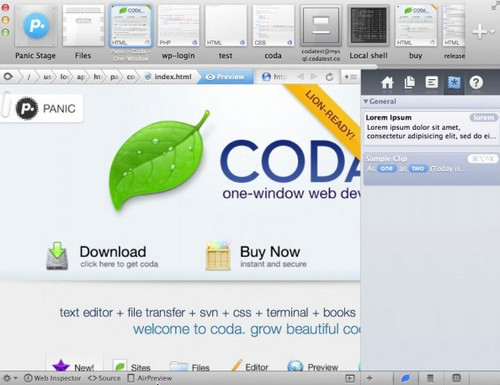The width and height of the screenshot is (500, 385).
Task: Click the trash-like icon in status bar
Action: point(431,378)
